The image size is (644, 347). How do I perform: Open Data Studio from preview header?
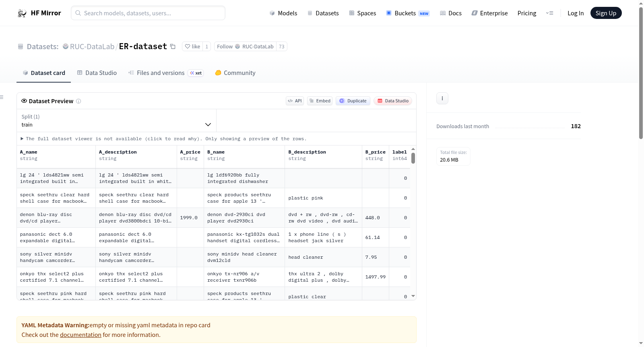(393, 101)
